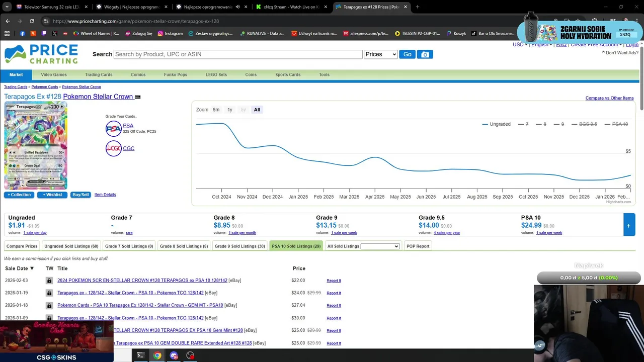
Task: Click lock icon on 2026-01-18 sale row
Action: tap(49, 306)
